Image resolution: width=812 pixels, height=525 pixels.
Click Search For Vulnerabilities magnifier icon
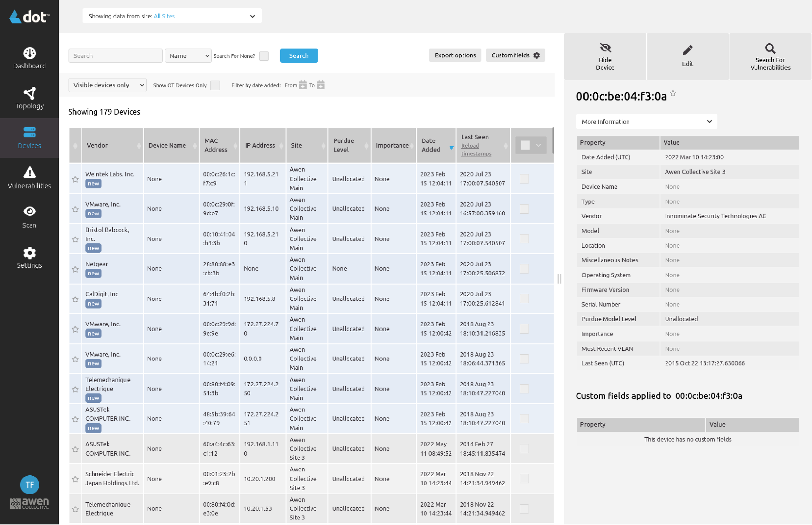[770, 48]
